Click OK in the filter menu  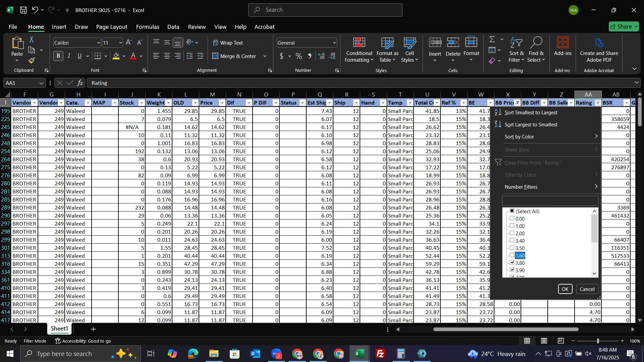[565, 289]
